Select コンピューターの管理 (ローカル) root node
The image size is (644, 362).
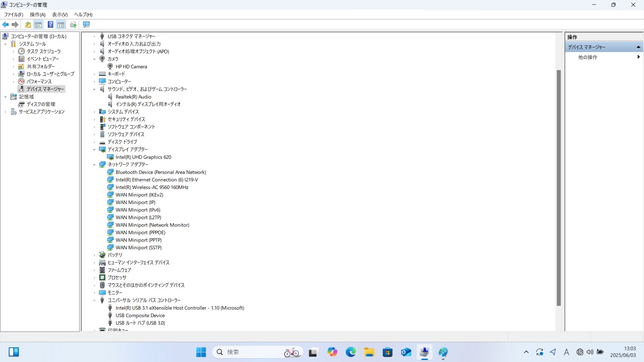(x=39, y=36)
